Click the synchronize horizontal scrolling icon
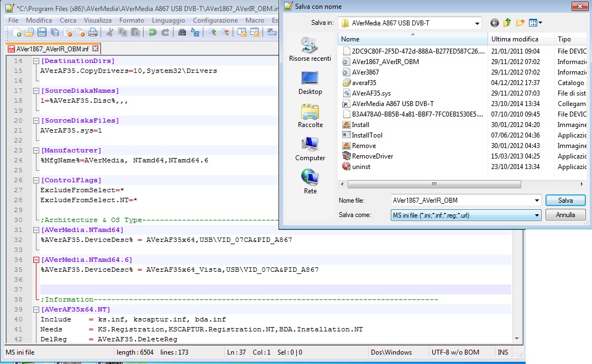Viewport: 592px width, 364px height. pos(254,33)
